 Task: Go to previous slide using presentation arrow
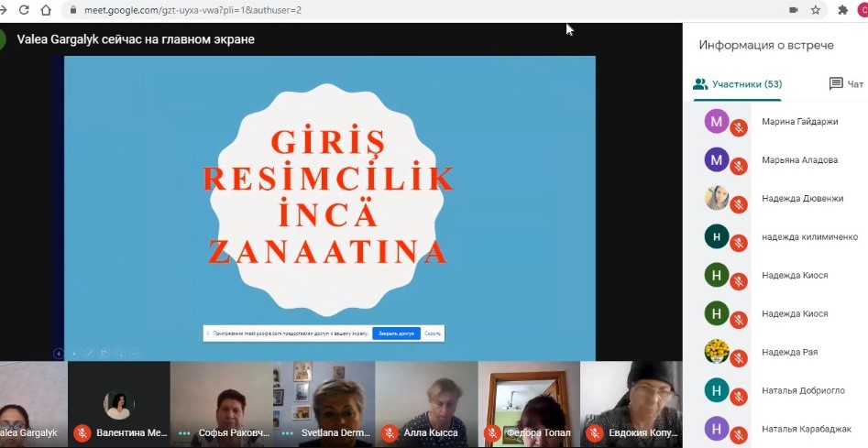click(x=59, y=354)
